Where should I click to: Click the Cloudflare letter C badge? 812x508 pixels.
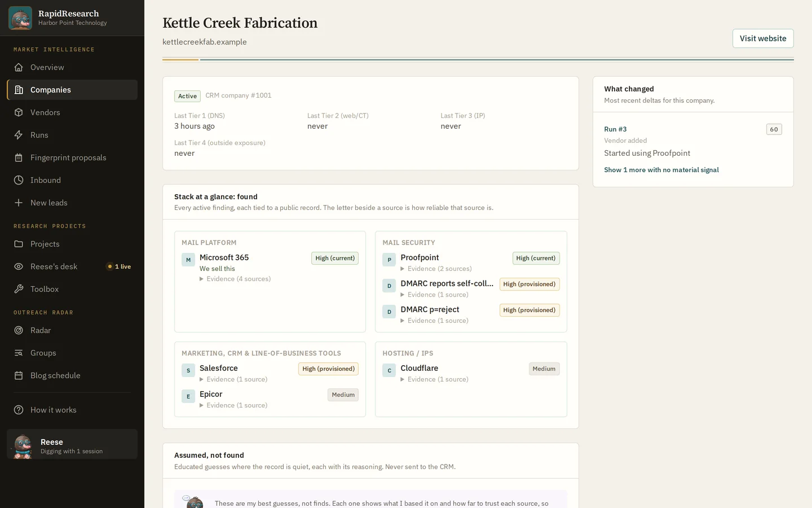click(x=389, y=370)
